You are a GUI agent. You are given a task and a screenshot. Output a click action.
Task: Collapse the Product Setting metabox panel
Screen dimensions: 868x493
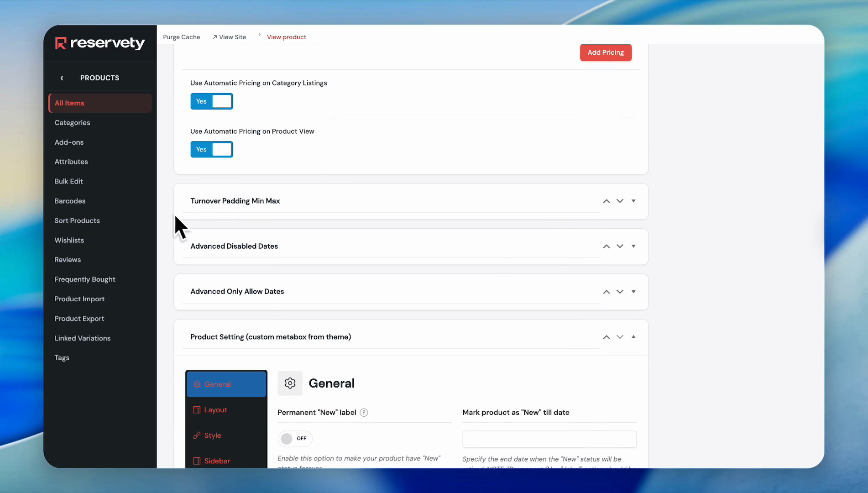633,337
